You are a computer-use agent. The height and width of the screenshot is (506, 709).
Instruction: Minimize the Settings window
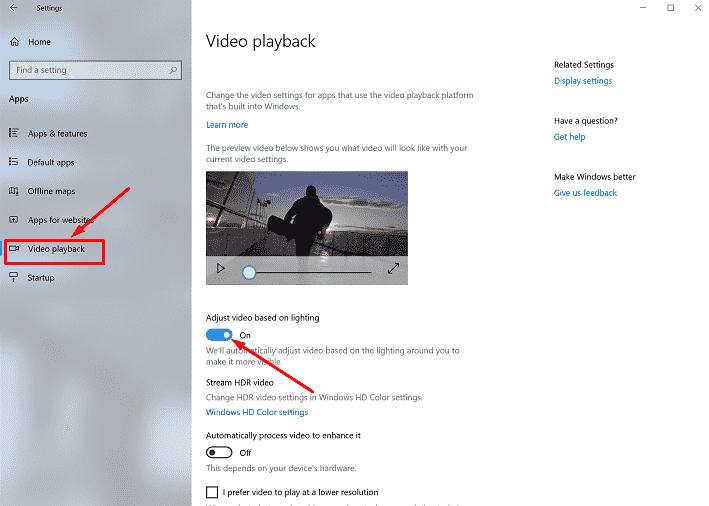point(643,8)
